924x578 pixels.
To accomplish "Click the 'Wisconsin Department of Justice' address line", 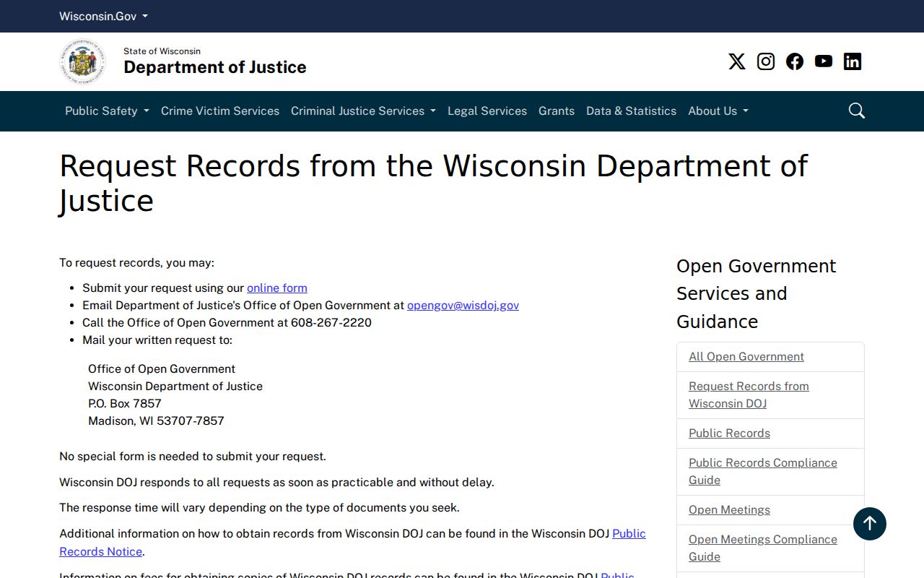I will [x=175, y=386].
